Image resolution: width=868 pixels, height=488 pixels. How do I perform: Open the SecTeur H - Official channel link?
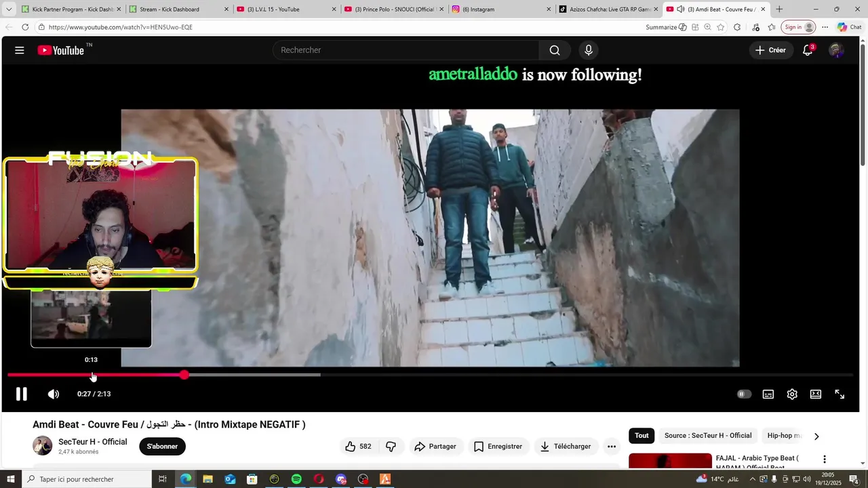(92, 442)
